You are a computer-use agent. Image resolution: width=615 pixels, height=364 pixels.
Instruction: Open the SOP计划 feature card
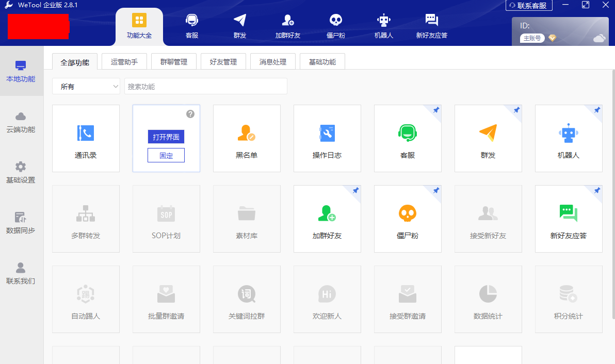coord(166,219)
